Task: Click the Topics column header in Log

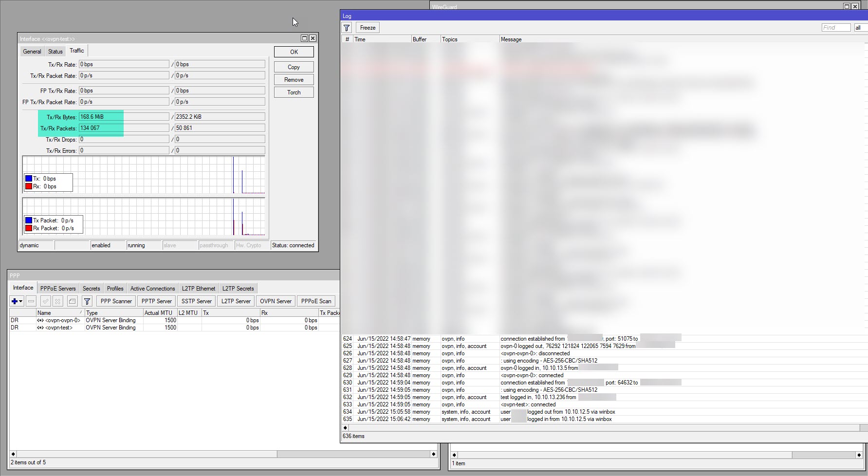Action: coord(469,39)
